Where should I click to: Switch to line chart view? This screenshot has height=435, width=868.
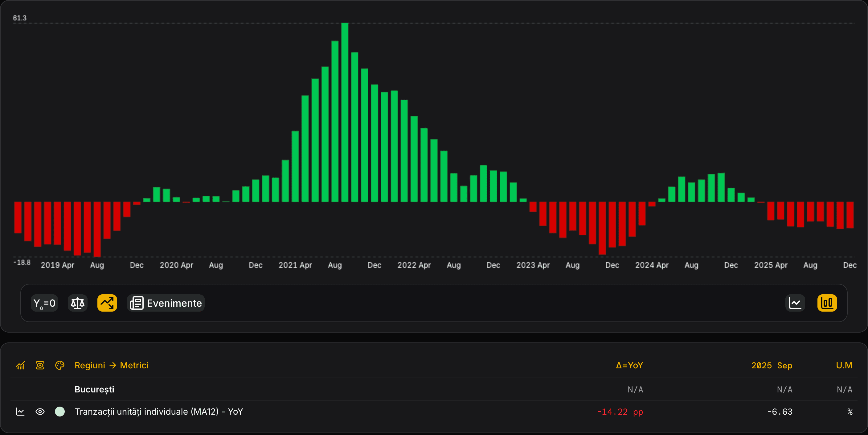click(795, 303)
